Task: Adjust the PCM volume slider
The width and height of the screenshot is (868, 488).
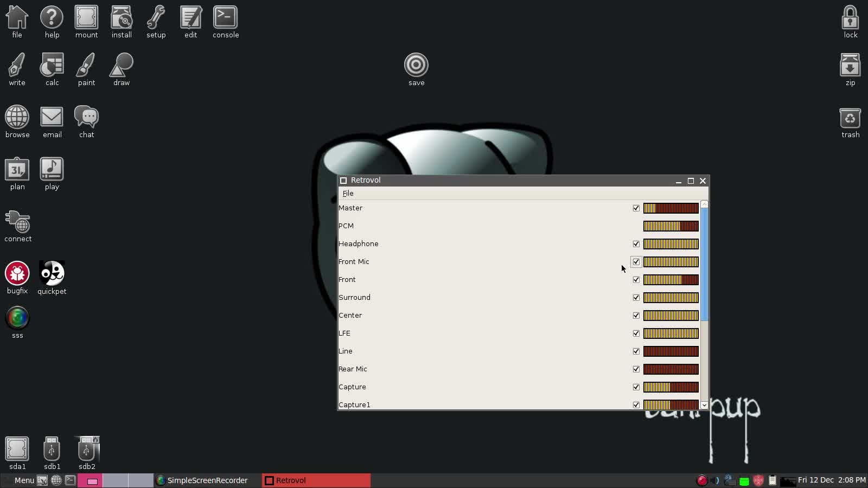Action: [671, 226]
